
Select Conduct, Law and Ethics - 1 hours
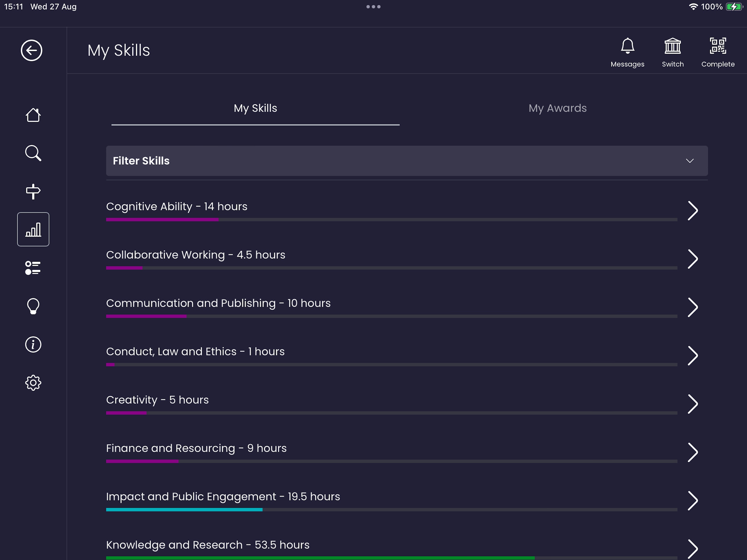tap(195, 351)
